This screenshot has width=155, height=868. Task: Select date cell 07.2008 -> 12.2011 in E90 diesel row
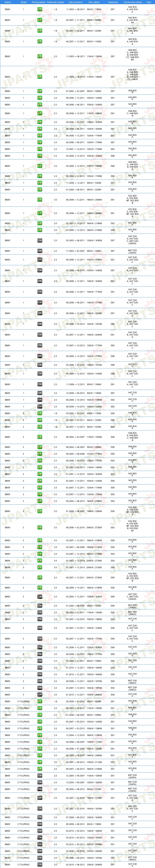75,647
